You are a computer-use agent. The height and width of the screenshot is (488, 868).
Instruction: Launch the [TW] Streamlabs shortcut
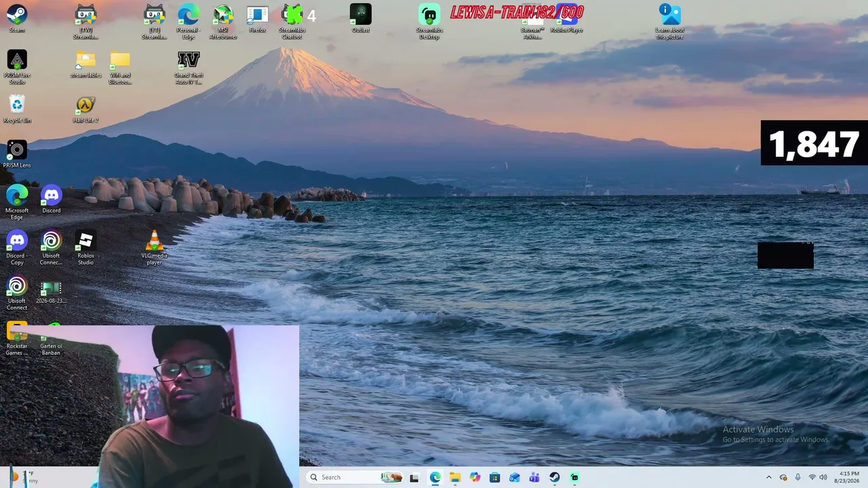(85, 22)
